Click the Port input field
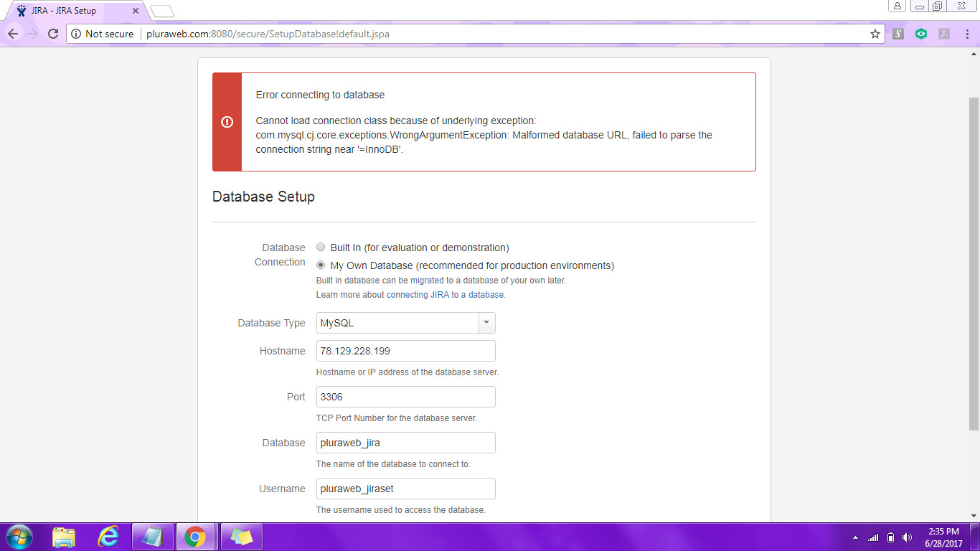This screenshot has width=980, height=551. [406, 397]
